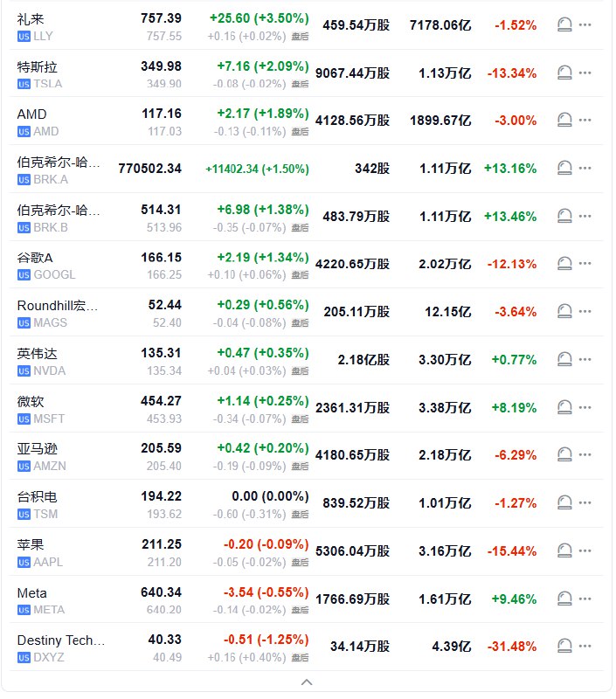Image resolution: width=616 pixels, height=699 pixels.
Task: Open the three-dot menu for BRK.B
Action: click(x=585, y=216)
